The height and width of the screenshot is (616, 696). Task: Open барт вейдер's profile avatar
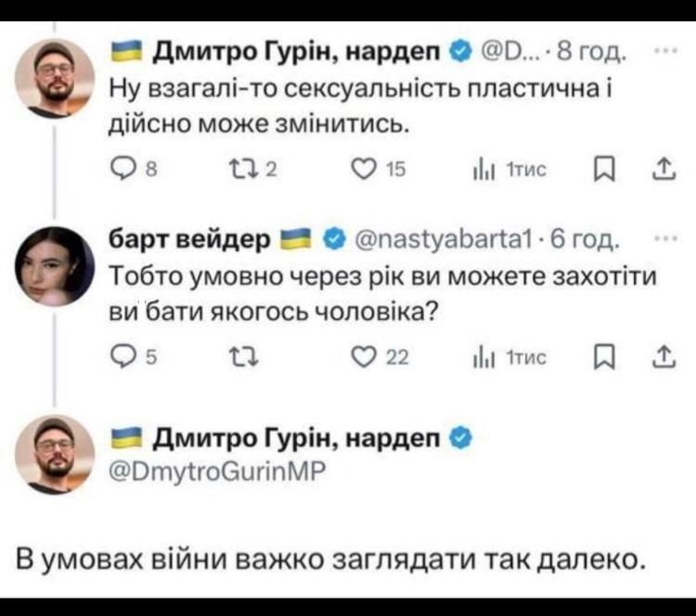click(56, 266)
